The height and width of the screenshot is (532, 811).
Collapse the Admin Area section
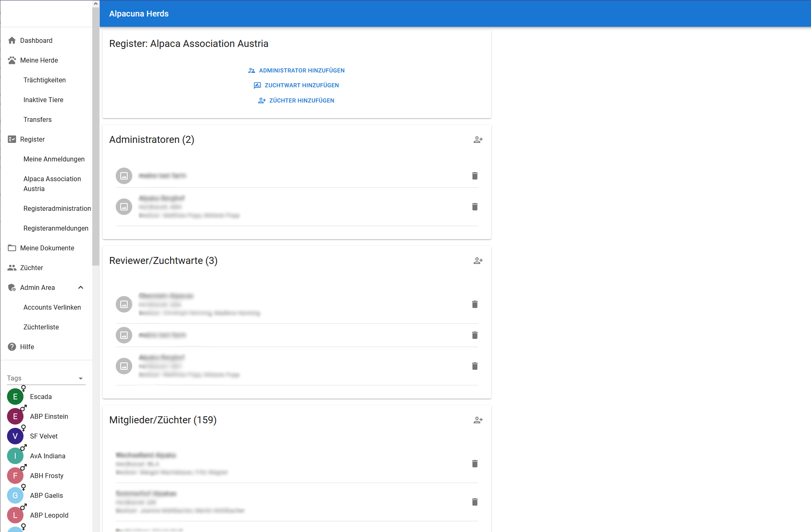click(81, 287)
